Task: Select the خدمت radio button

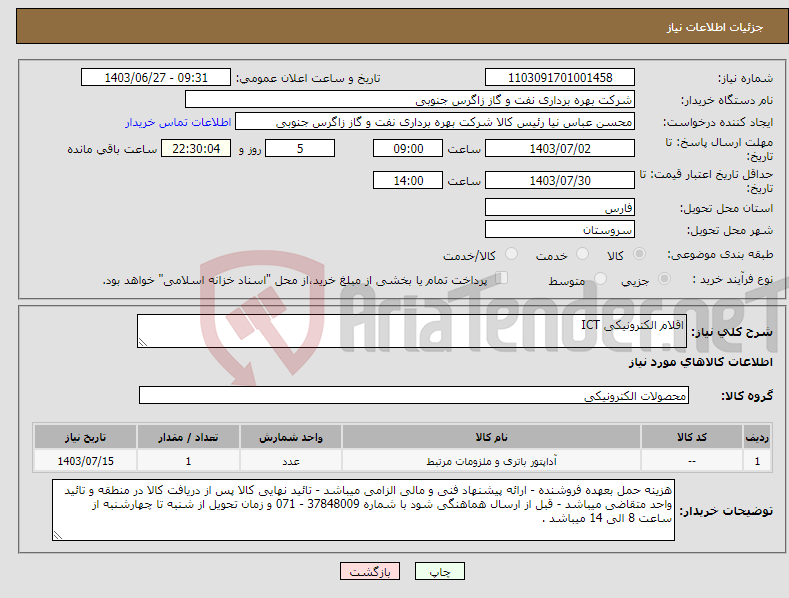Action: pyautogui.click(x=582, y=254)
